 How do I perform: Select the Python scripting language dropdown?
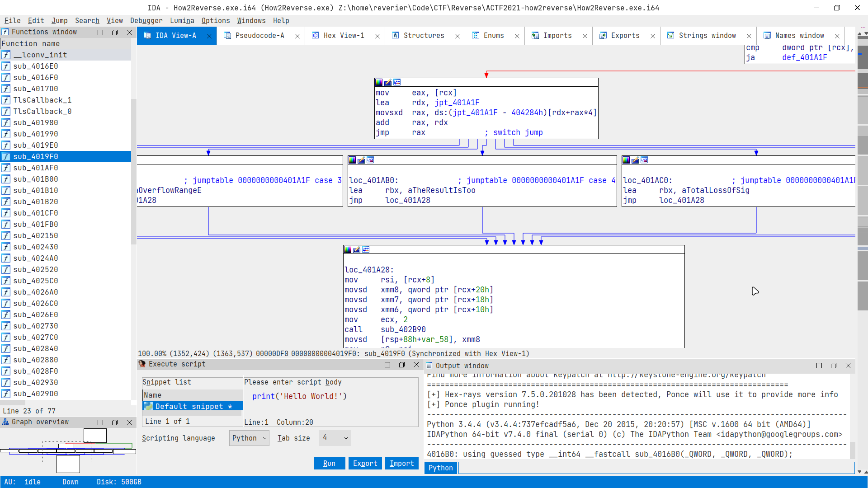pos(249,437)
